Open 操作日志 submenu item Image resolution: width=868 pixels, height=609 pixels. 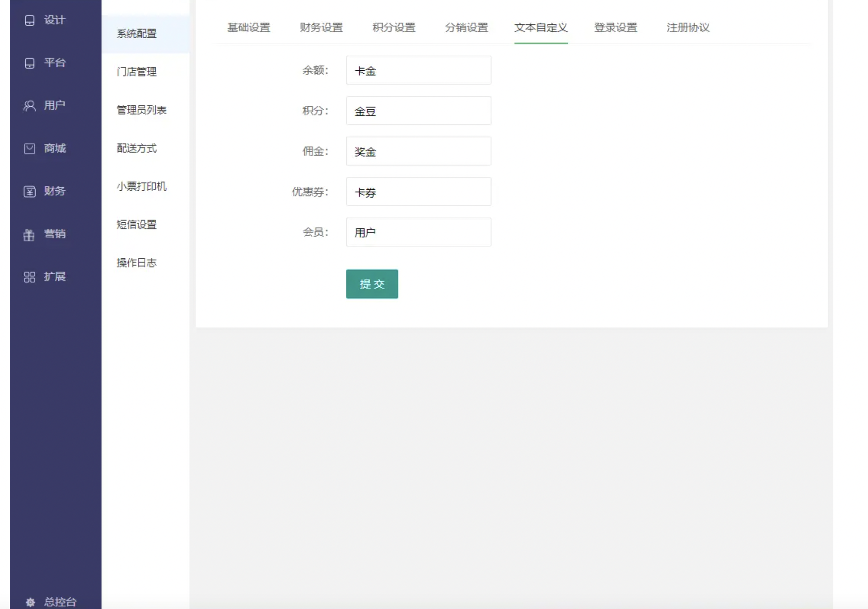137,263
